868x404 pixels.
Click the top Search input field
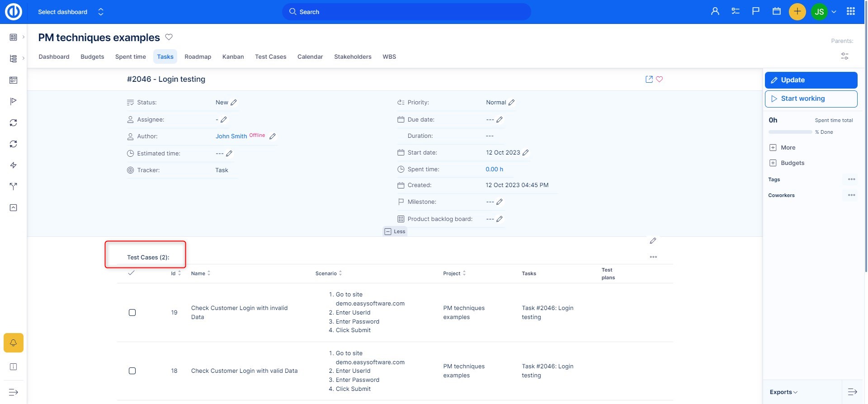[x=407, y=12]
